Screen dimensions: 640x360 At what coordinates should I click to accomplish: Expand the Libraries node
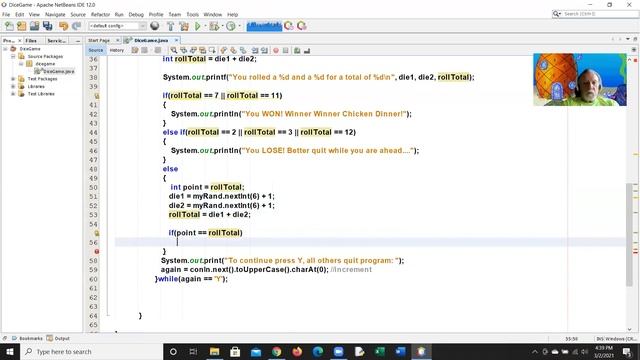point(13,86)
